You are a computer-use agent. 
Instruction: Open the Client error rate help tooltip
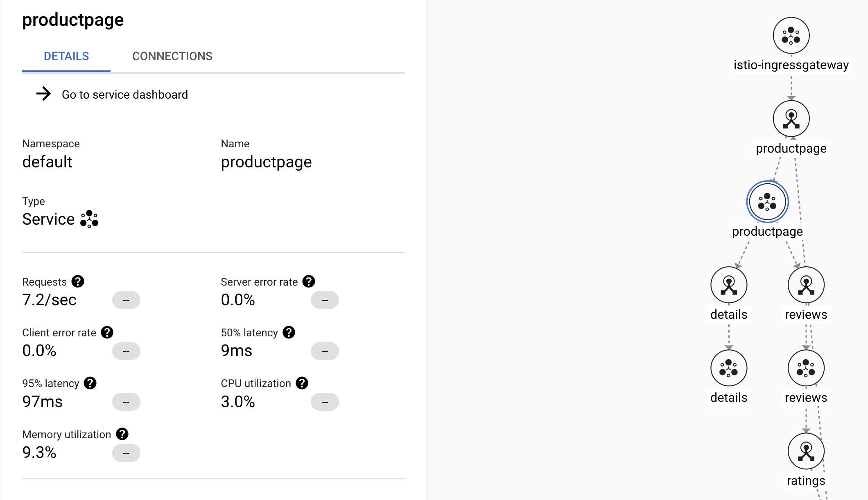(x=107, y=332)
